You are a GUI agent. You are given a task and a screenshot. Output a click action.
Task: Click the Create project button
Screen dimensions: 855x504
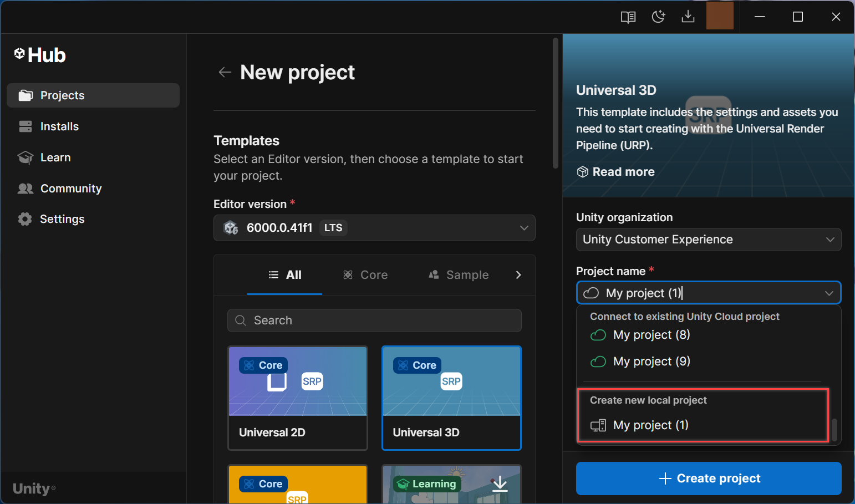[708, 478]
